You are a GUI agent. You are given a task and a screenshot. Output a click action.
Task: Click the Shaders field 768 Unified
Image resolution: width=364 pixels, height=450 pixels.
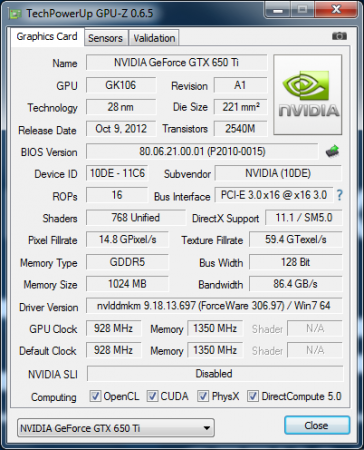136,218
